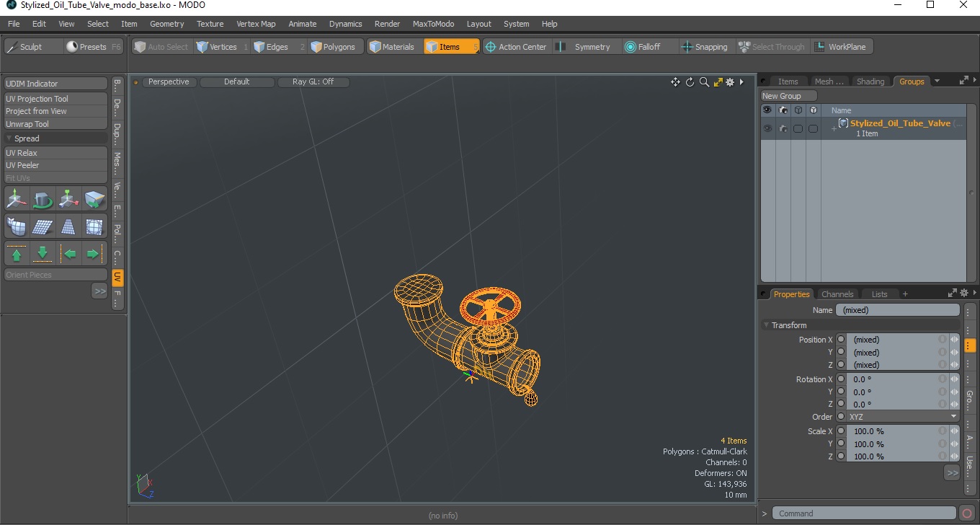Open the tab list arrow beside Groups
The image size is (980, 525).
tap(937, 81)
